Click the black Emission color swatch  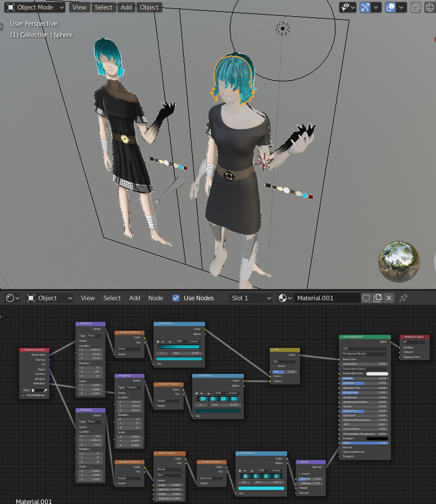click(377, 438)
